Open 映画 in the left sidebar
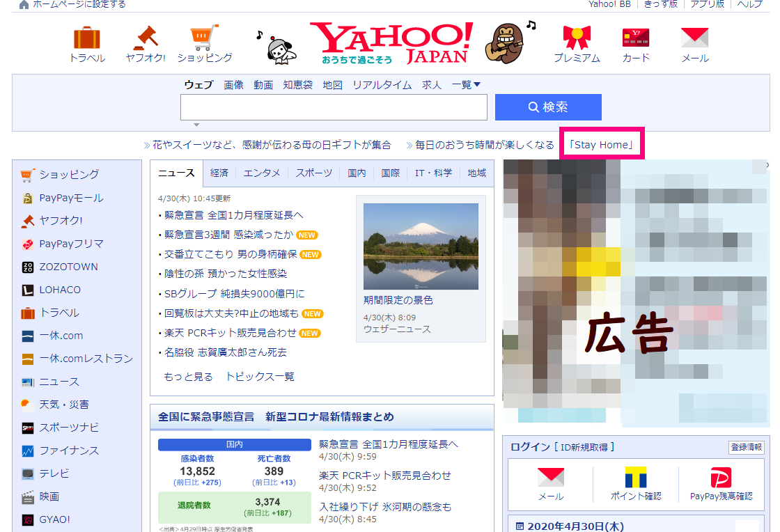The height and width of the screenshot is (532, 780). click(49, 496)
